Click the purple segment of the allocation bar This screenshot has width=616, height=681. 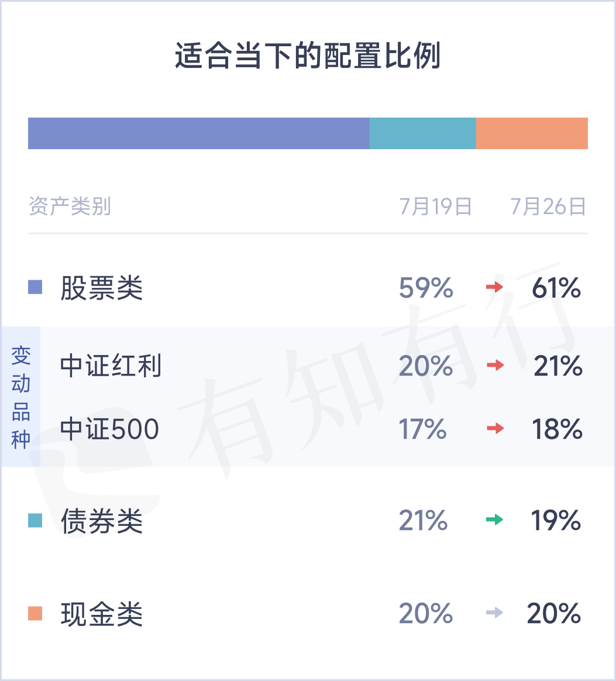199,133
